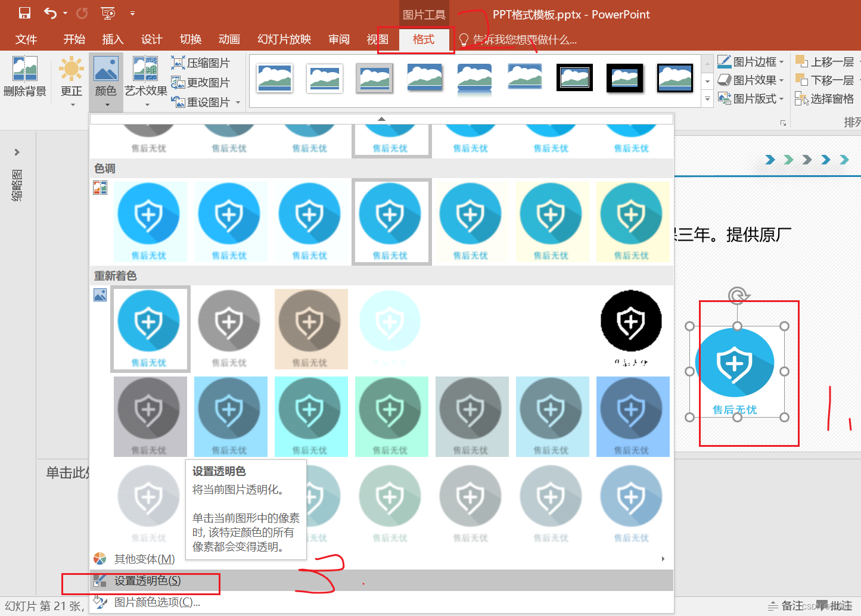
Task: Apply the dark gray recolor thumbnail in the second recolor row
Action: (150, 416)
